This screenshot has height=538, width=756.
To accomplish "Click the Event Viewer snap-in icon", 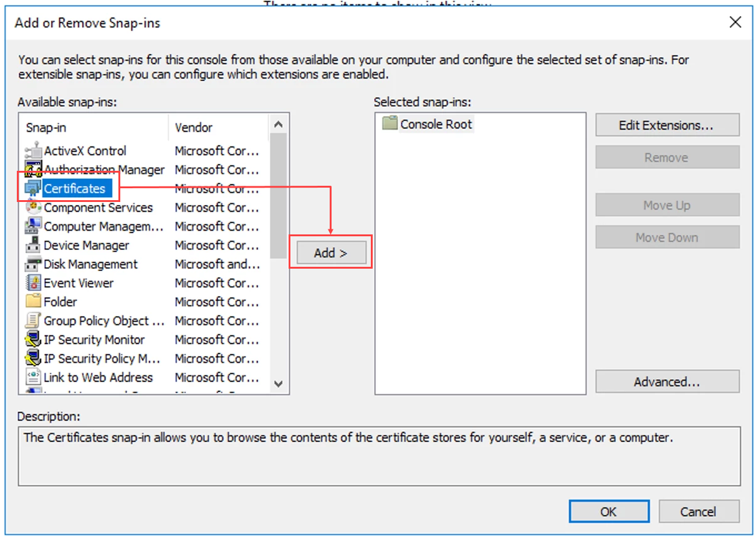I will point(33,283).
